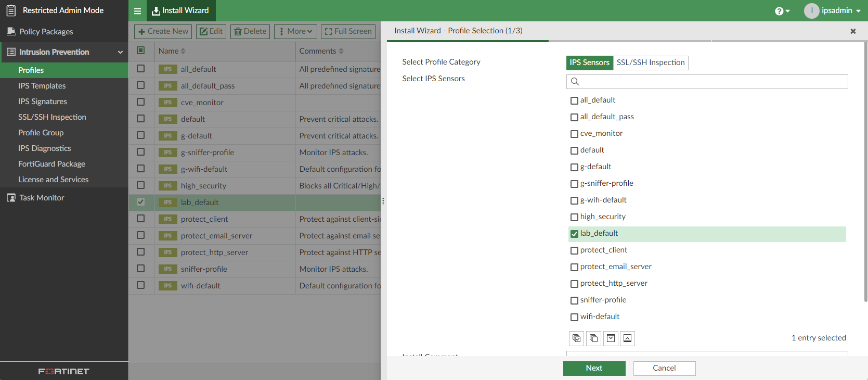This screenshot has height=380, width=868.
Task: Uncheck lab_default in the wizard sensor list
Action: (x=574, y=234)
